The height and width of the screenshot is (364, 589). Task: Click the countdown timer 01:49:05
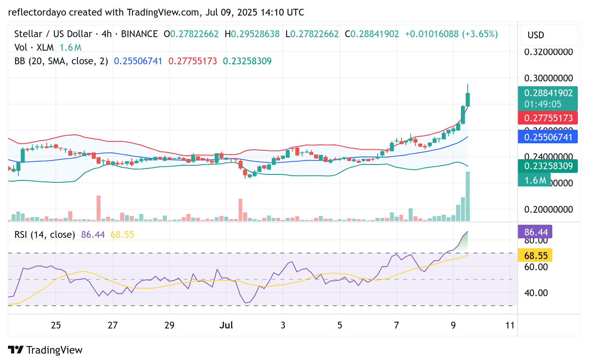point(543,104)
